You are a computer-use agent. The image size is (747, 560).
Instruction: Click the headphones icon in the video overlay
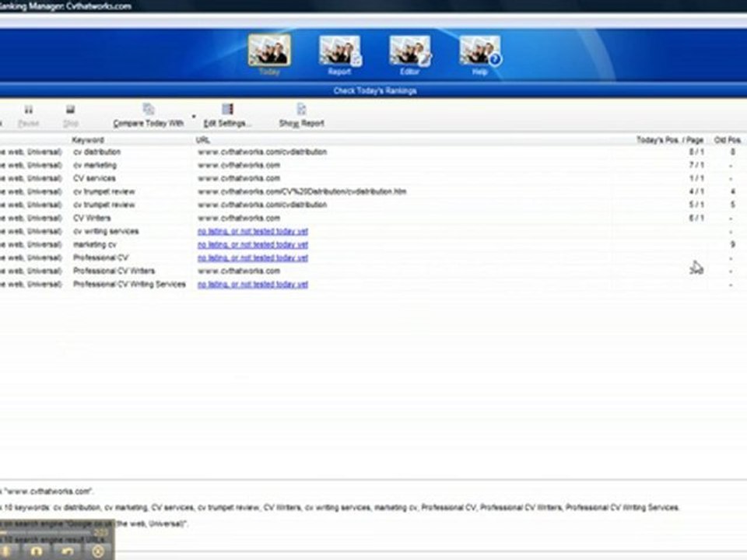[37, 551]
